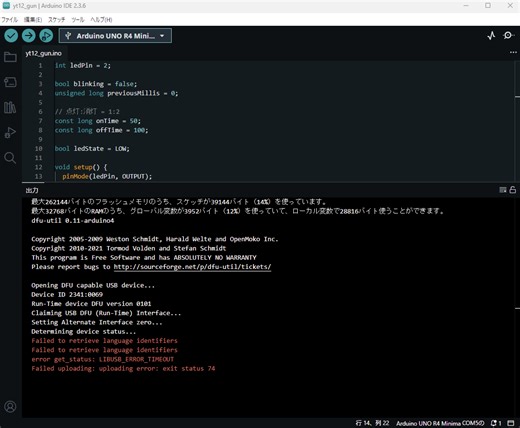
Task: Click the editor tab three-dots menu
Action: (x=513, y=52)
